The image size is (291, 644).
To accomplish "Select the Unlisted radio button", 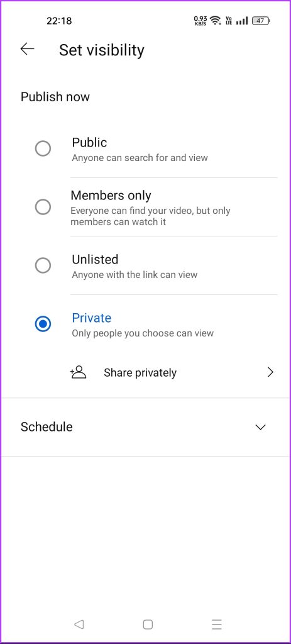I will [x=43, y=265].
